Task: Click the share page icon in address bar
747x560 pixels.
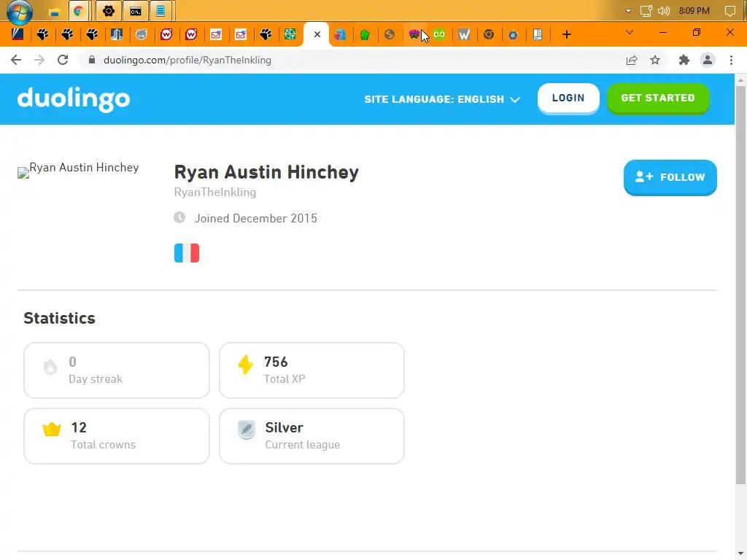Action: [x=632, y=60]
